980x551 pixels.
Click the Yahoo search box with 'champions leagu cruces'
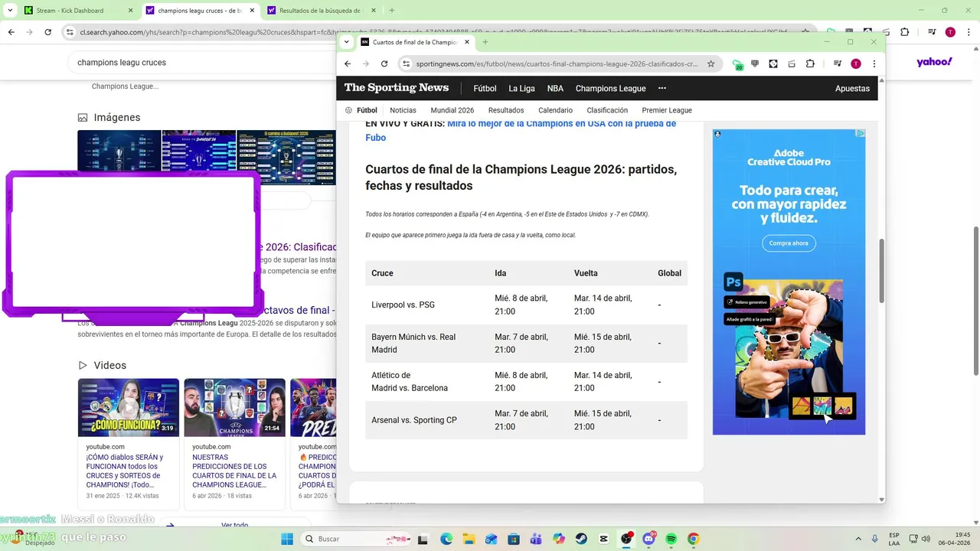[203, 63]
